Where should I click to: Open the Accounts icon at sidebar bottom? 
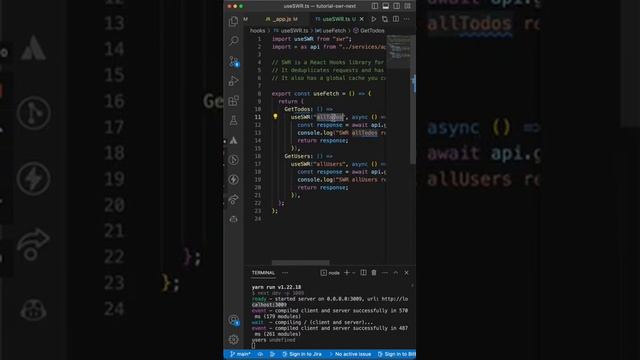click(x=233, y=320)
